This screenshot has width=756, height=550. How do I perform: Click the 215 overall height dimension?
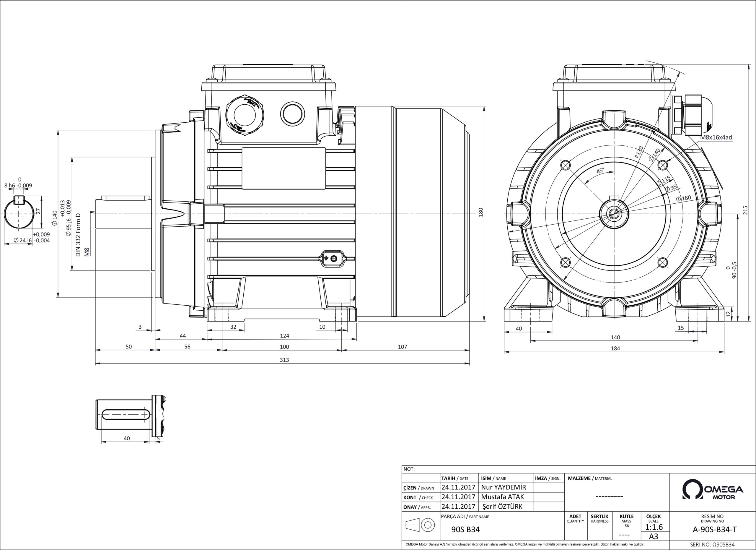coord(745,210)
